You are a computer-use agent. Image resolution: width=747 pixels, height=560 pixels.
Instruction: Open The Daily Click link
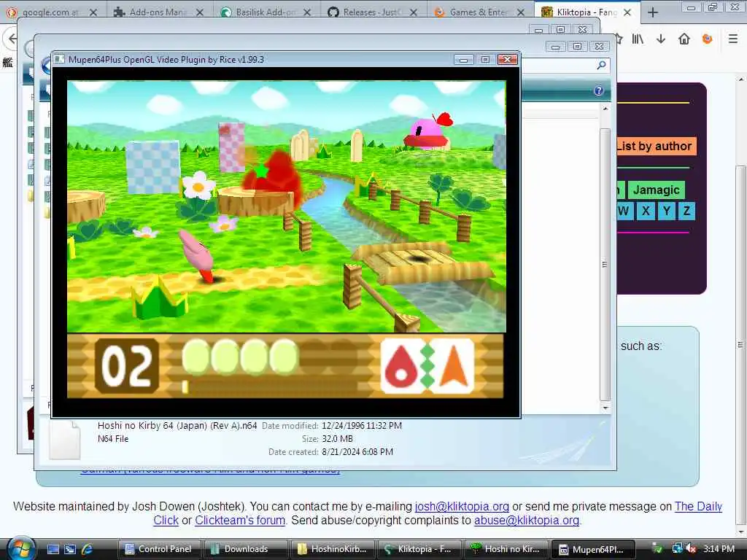click(x=698, y=506)
